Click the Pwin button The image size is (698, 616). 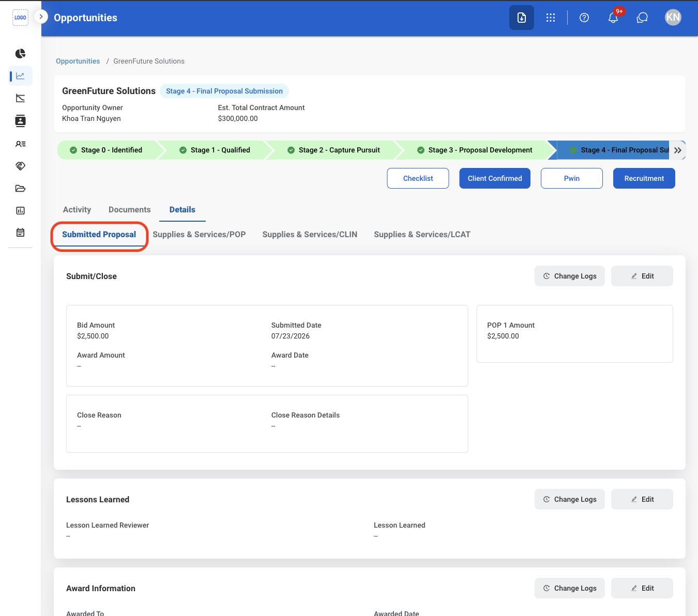tap(572, 178)
